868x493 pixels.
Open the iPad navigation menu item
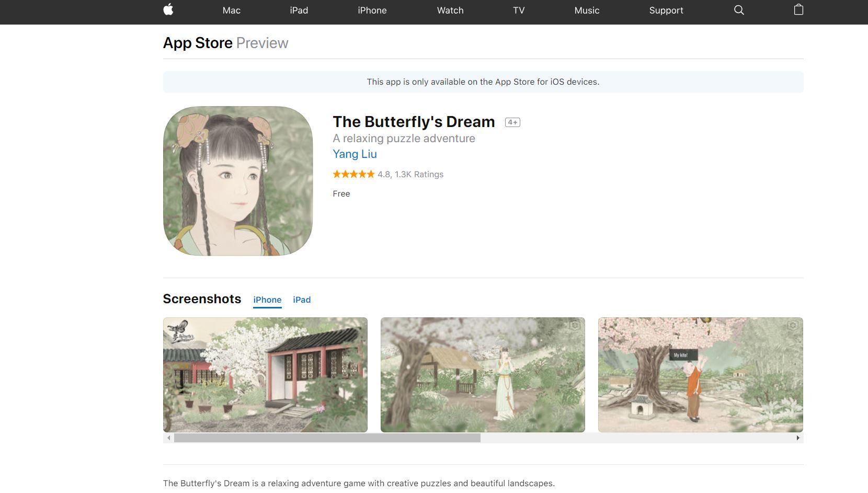point(299,10)
